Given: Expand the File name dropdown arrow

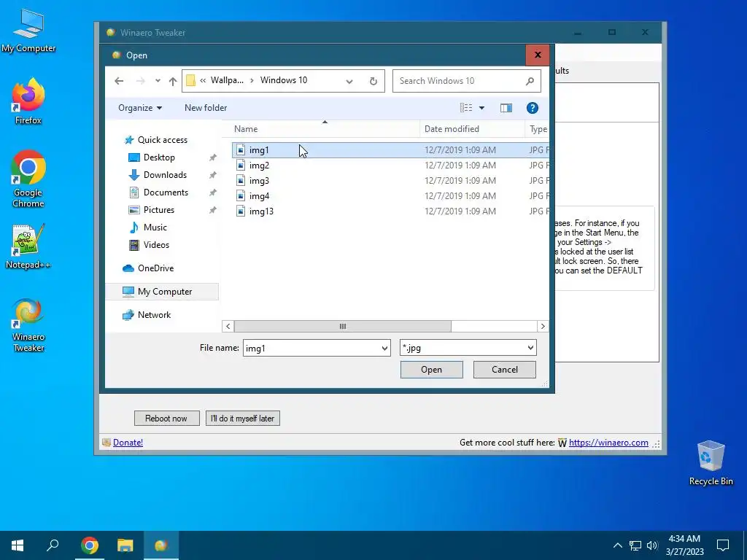Looking at the screenshot, I should pos(384,348).
